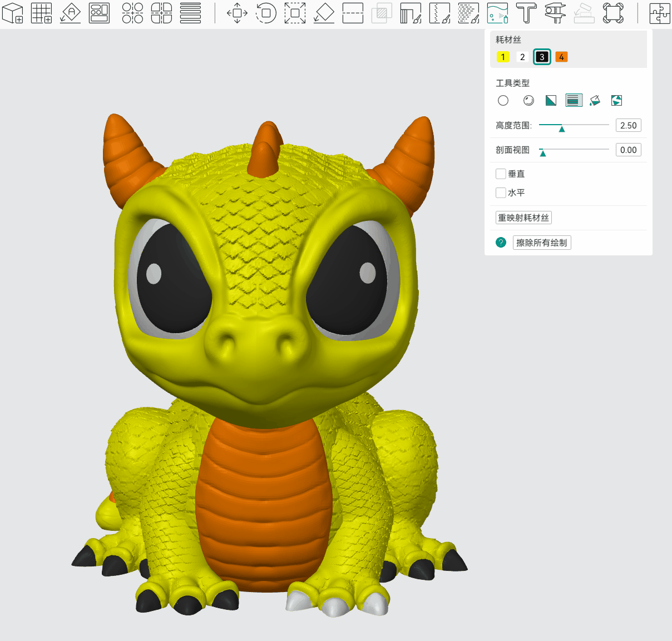Click the 高度范围 value field
672x641 pixels.
628,125
